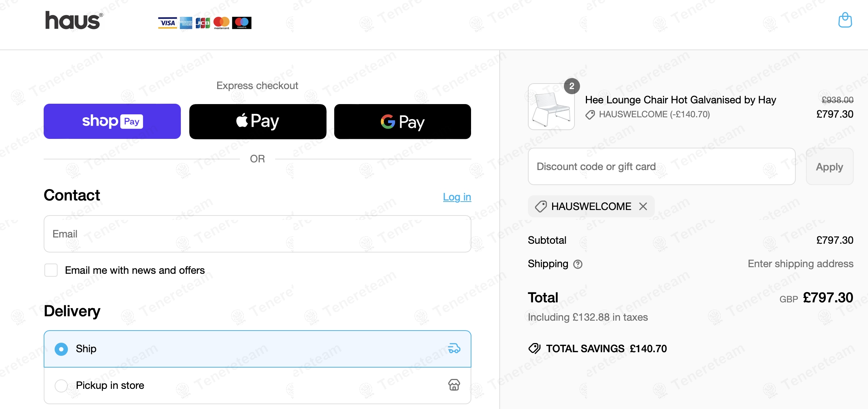This screenshot has height=409, width=868.
Task: Remove the HAUSWELCOME discount code
Action: (643, 206)
